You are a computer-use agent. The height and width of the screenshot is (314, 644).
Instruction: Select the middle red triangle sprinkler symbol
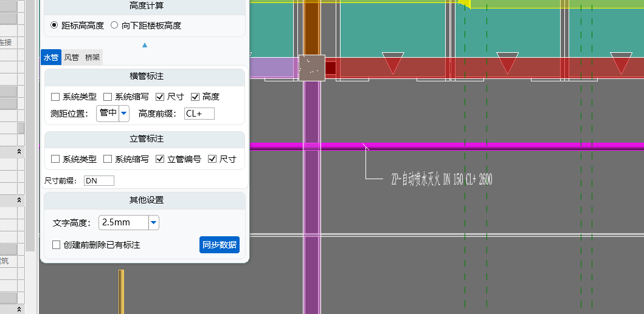click(x=507, y=63)
